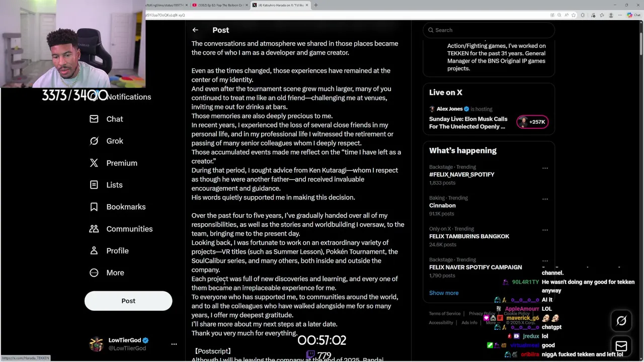Open the Lists icon in sidebar
644x362 pixels.
click(94, 185)
